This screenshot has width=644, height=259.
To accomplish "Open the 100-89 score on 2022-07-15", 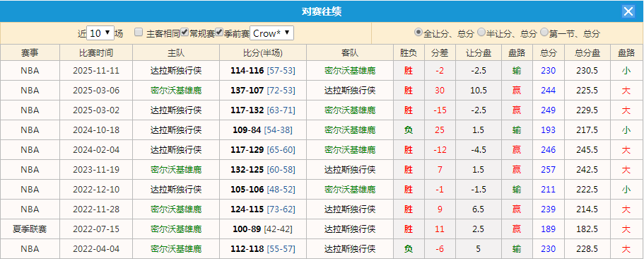I will pyautogui.click(x=247, y=229).
